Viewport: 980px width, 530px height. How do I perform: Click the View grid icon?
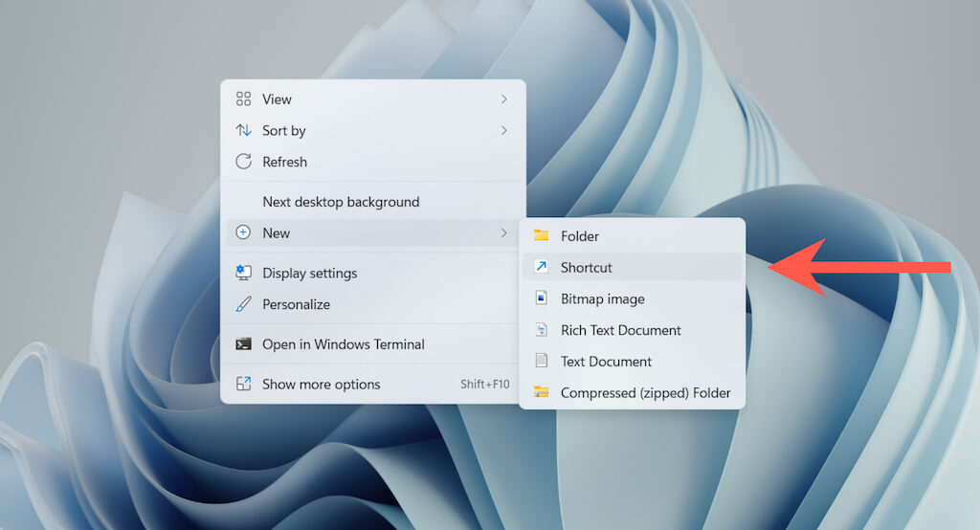[243, 99]
